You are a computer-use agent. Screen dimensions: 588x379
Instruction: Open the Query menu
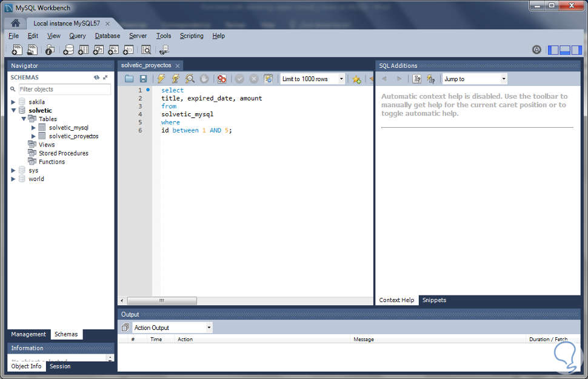(77, 36)
